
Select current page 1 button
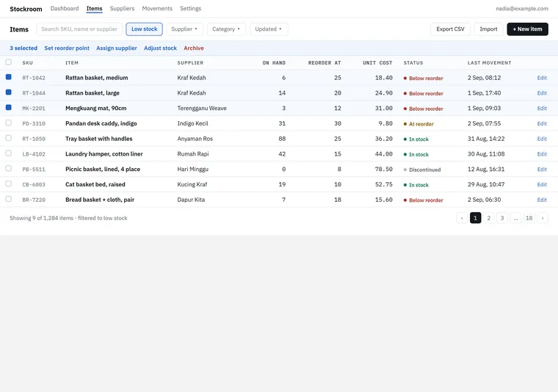click(x=476, y=218)
